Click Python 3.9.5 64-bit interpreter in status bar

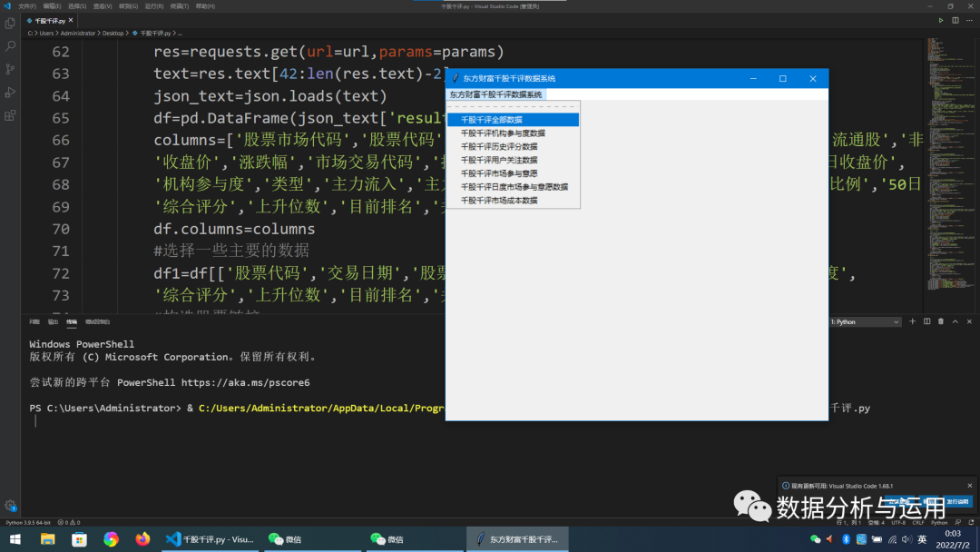click(x=28, y=523)
